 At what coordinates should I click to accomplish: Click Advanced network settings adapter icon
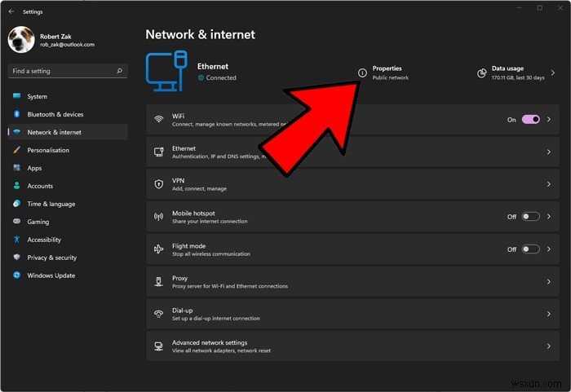coord(159,346)
